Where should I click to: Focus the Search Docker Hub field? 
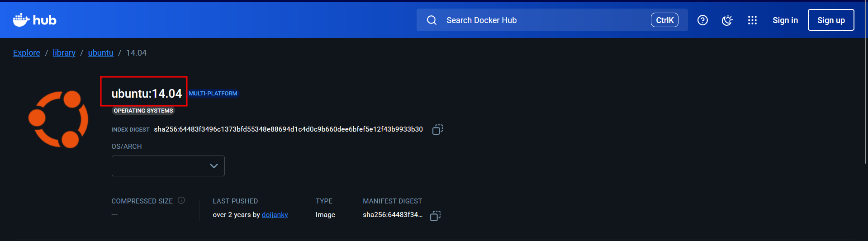click(x=543, y=20)
